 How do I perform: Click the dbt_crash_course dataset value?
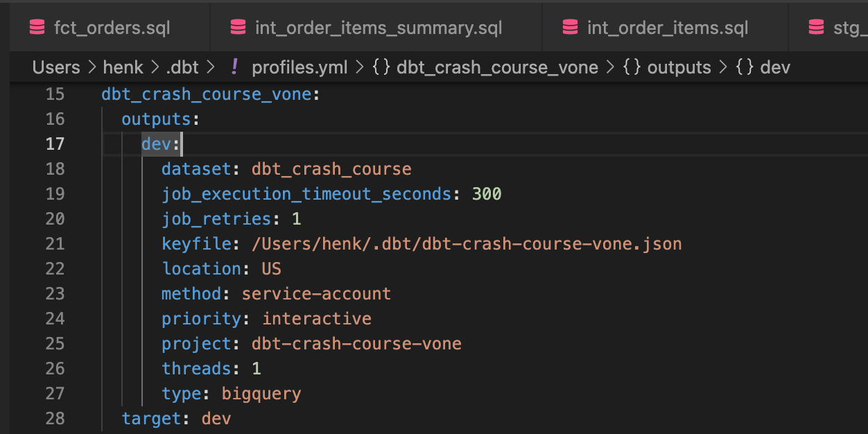coord(331,168)
